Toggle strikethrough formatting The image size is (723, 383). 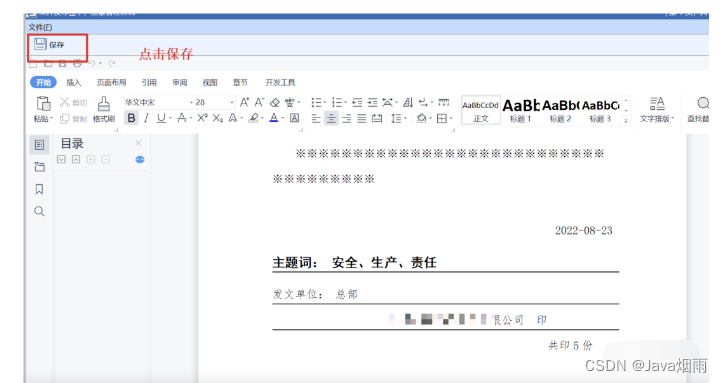[x=182, y=118]
